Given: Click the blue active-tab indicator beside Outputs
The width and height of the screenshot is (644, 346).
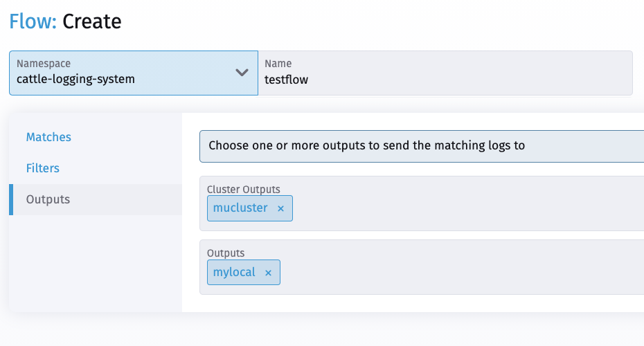Looking at the screenshot, I should (x=11, y=199).
